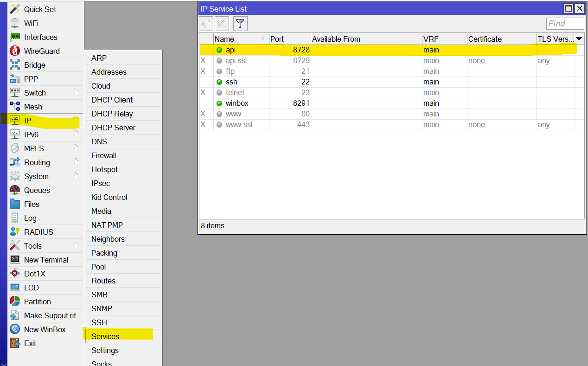
Task: Click the filter funnel icon in toolbar
Action: (x=240, y=24)
